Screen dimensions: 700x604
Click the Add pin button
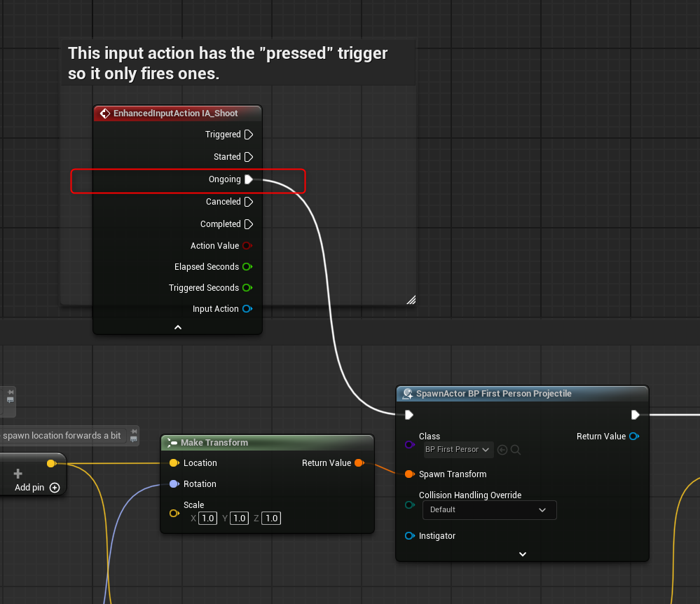(x=37, y=488)
